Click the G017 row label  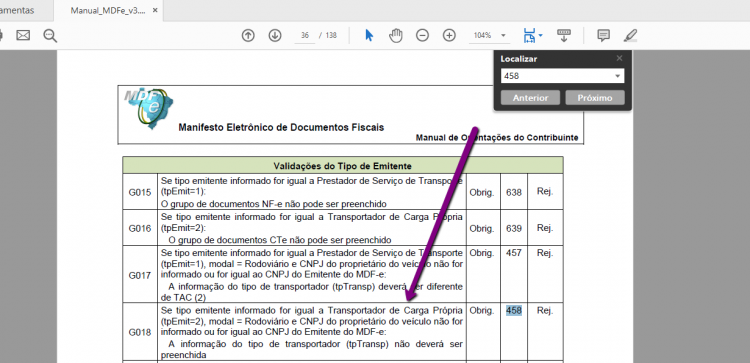click(140, 275)
